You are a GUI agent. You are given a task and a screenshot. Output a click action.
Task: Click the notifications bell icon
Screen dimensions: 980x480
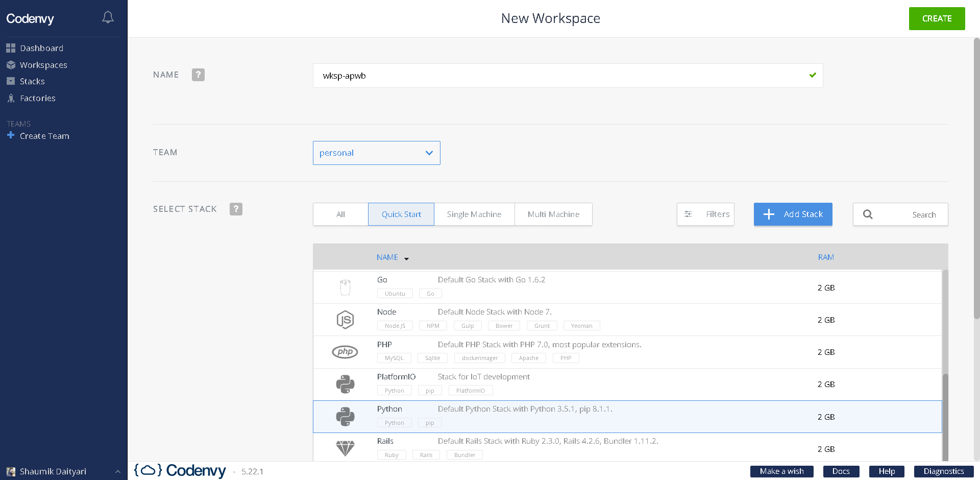tap(108, 17)
